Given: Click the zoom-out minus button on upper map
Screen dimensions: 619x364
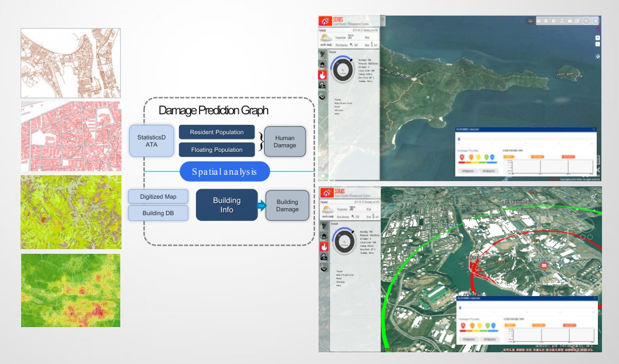Looking at the screenshot, I should coord(598,44).
